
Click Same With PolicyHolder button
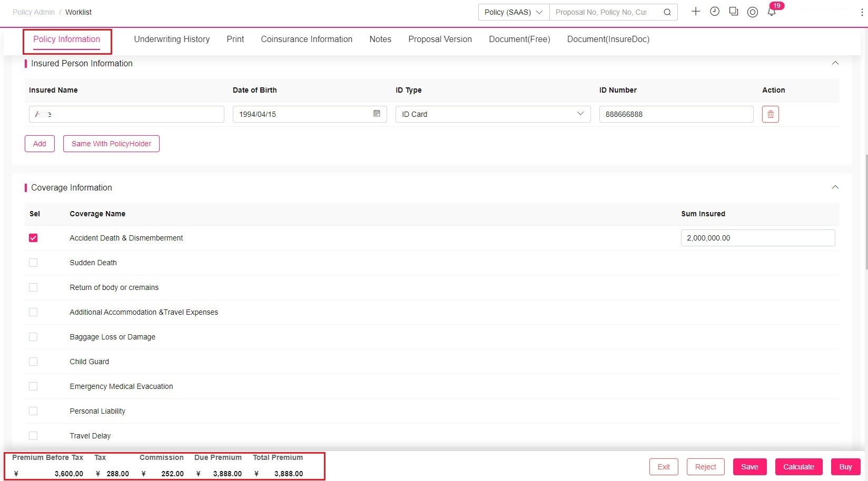pos(111,144)
